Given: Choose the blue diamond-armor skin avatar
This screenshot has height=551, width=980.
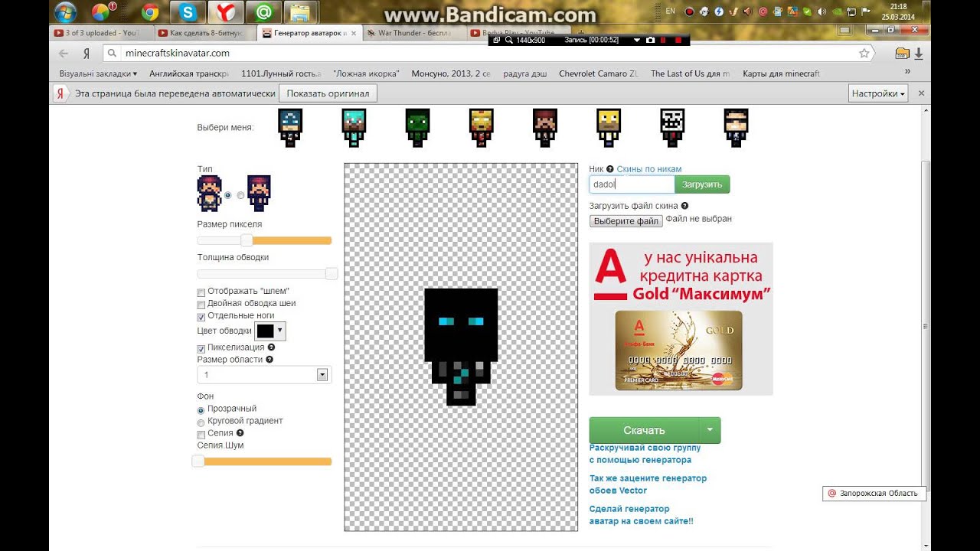Looking at the screenshot, I should tap(290, 128).
